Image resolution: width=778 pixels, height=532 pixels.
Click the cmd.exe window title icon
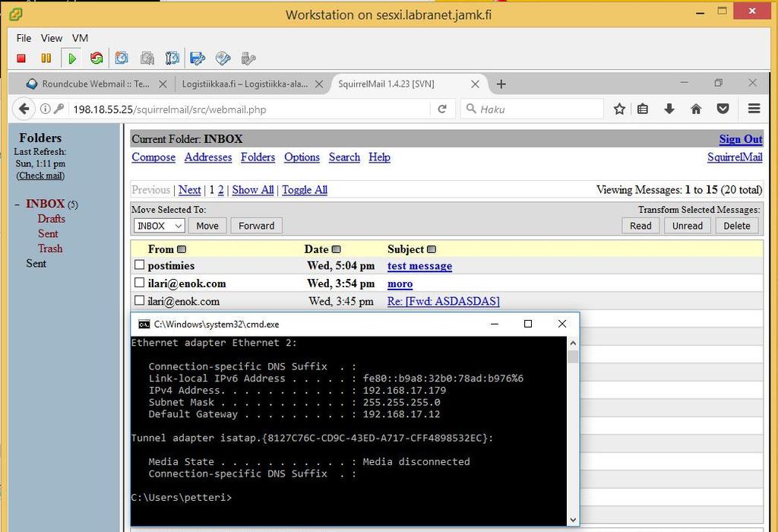coord(144,324)
